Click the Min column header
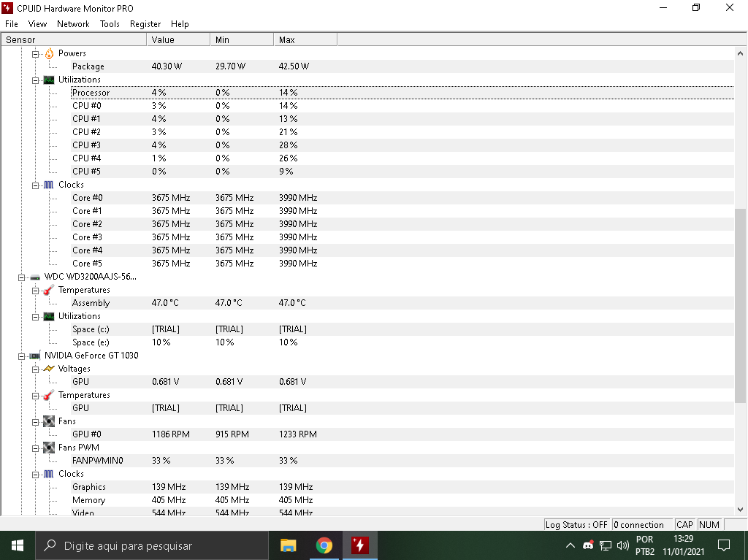Viewport: 748px width, 560px height. (x=242, y=39)
